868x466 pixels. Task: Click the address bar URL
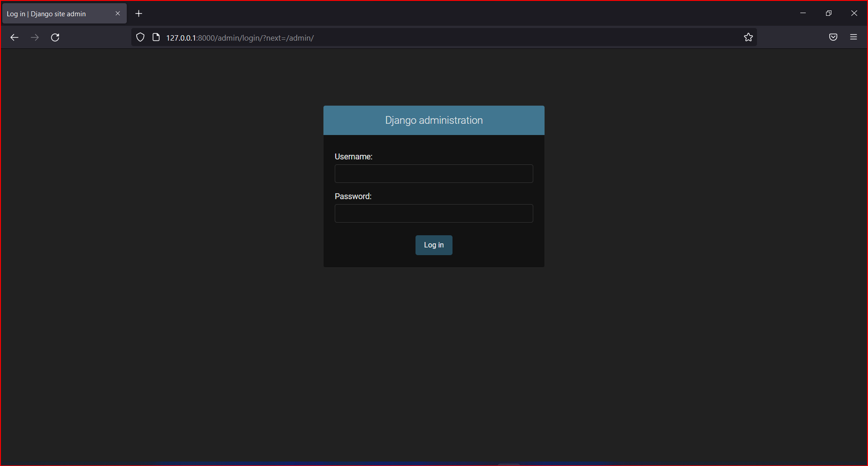click(x=240, y=38)
